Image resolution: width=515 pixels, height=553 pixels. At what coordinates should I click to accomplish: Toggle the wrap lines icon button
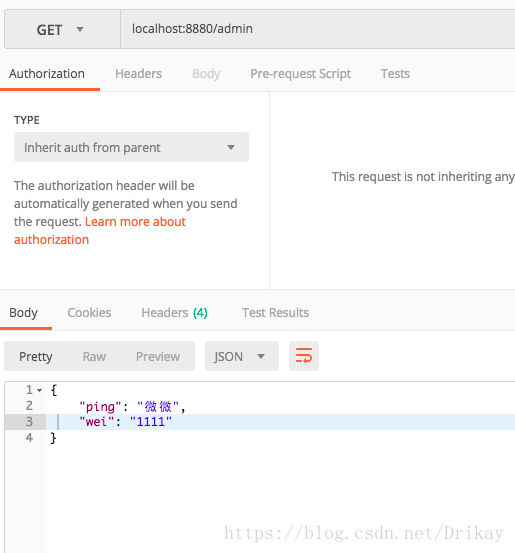(x=304, y=356)
